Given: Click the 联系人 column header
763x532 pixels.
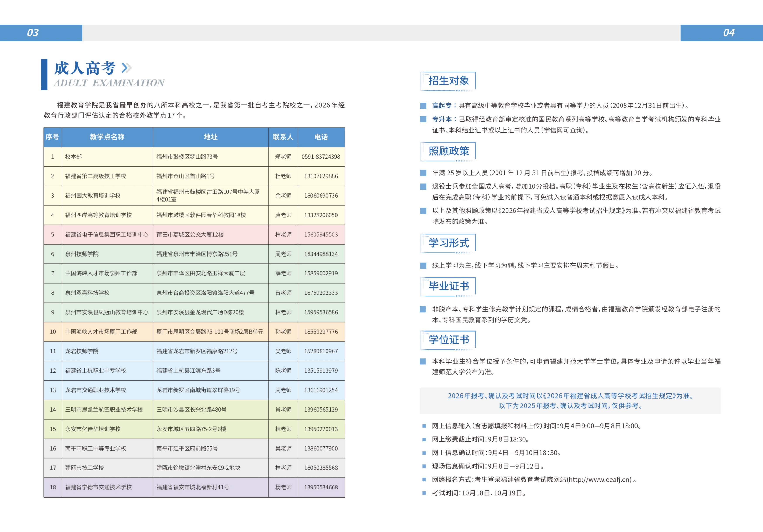Looking at the screenshot, I should coord(283,137).
